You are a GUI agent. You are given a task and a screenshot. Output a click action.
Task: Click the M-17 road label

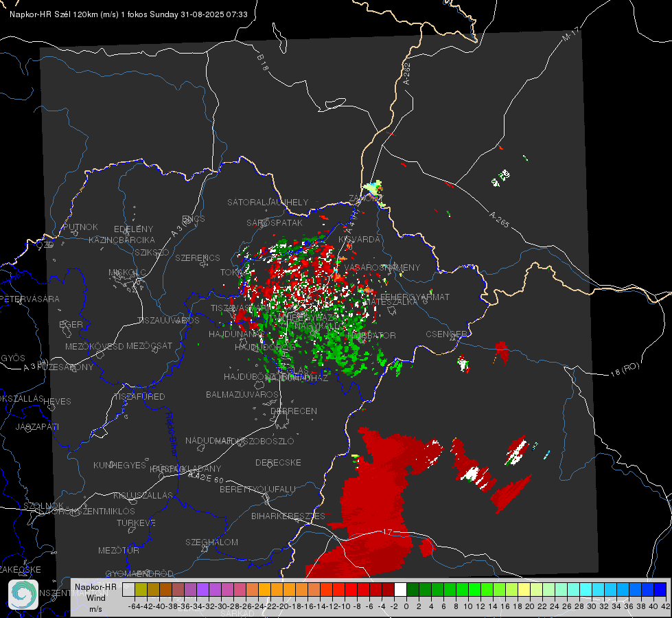pyautogui.click(x=570, y=34)
